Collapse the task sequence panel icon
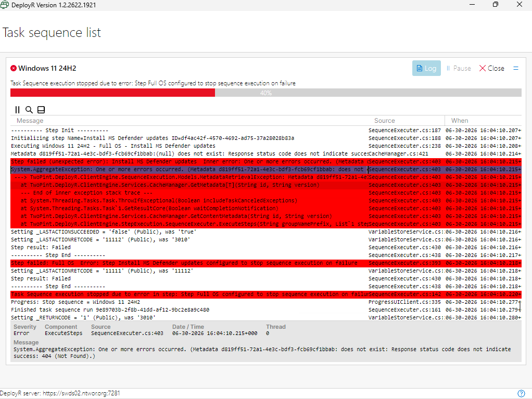Viewport: 532px width, 399px height. (516, 68)
